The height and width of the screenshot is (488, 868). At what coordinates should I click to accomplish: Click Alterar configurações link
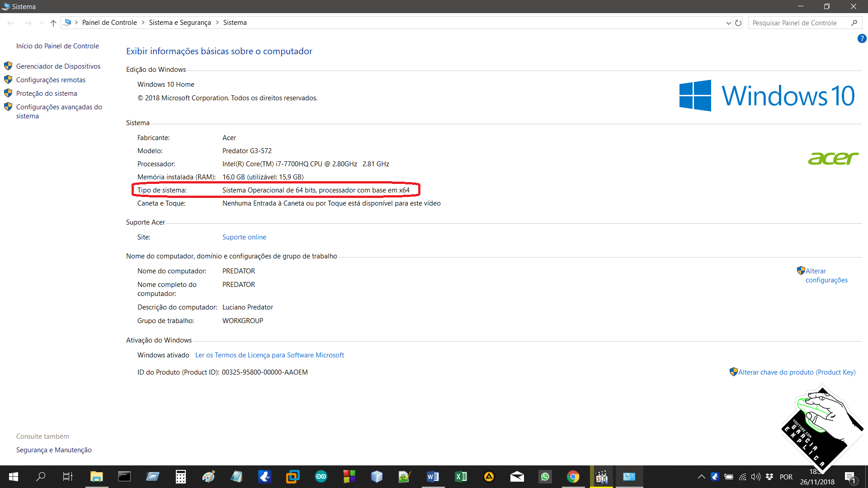(x=826, y=275)
